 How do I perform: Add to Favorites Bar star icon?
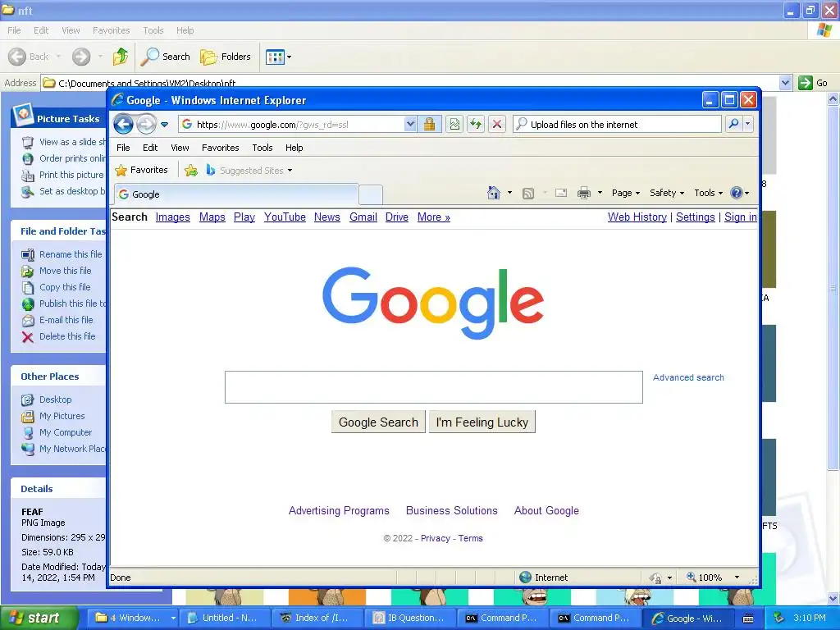(x=190, y=171)
